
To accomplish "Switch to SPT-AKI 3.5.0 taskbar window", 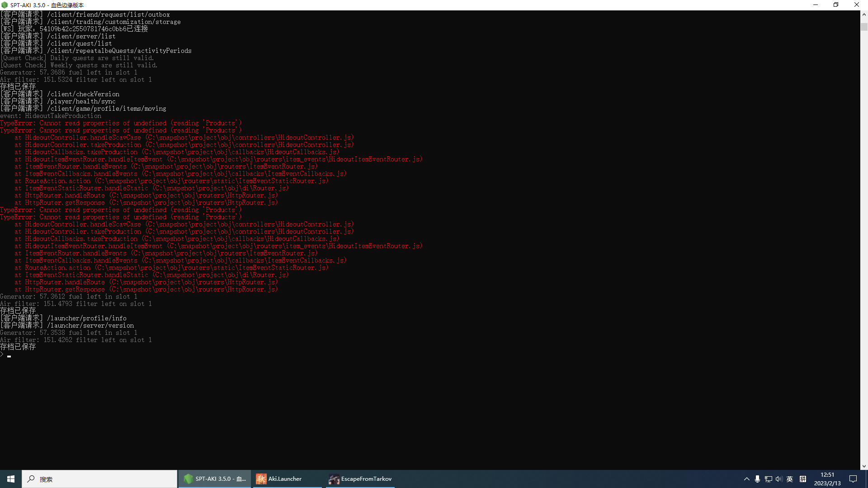I will coord(215,479).
